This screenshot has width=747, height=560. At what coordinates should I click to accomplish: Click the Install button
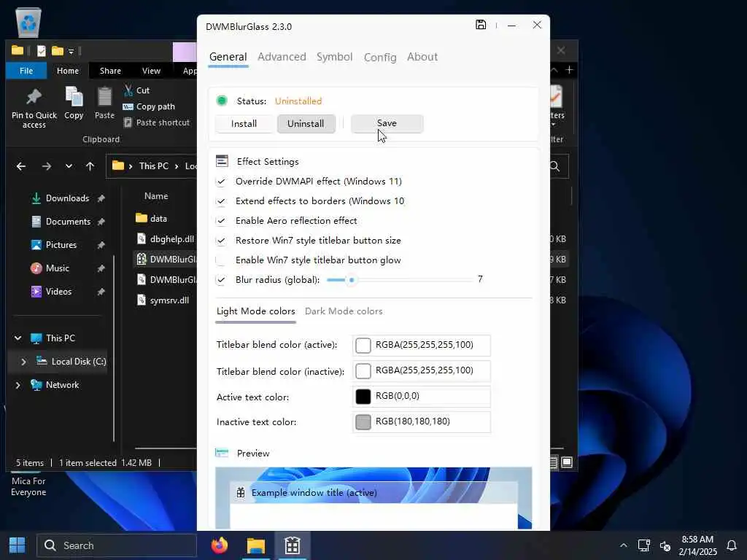click(244, 124)
